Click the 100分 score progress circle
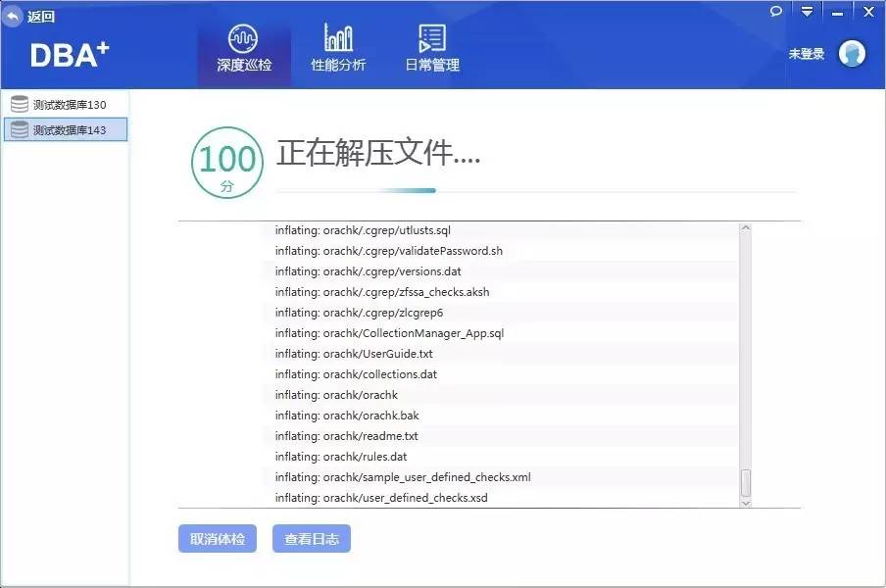The height and width of the screenshot is (588, 886). click(x=225, y=161)
